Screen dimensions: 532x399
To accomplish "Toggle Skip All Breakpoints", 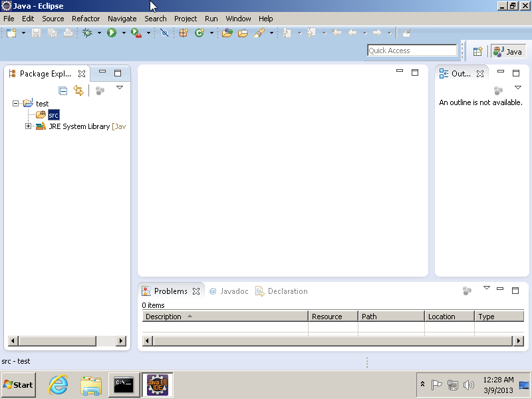I will [164, 33].
